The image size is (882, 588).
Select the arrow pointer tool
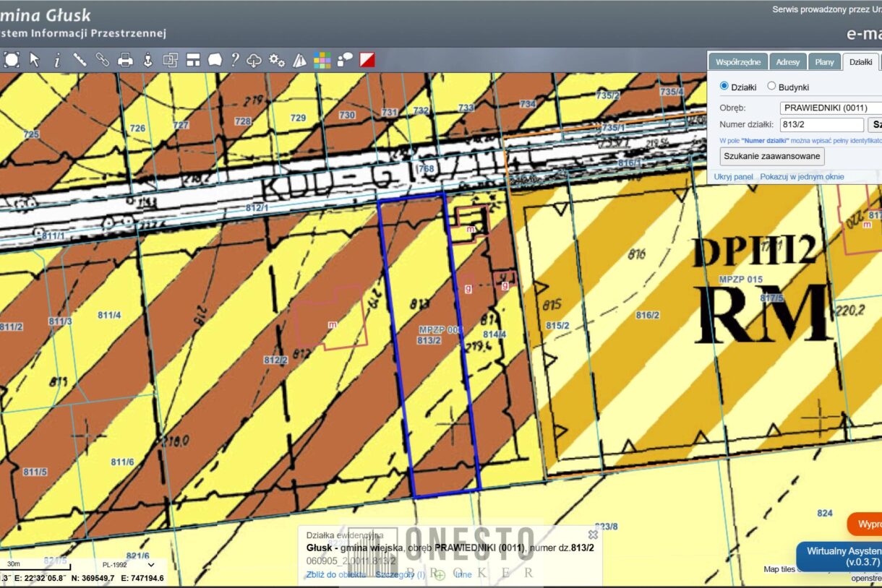[x=34, y=60]
